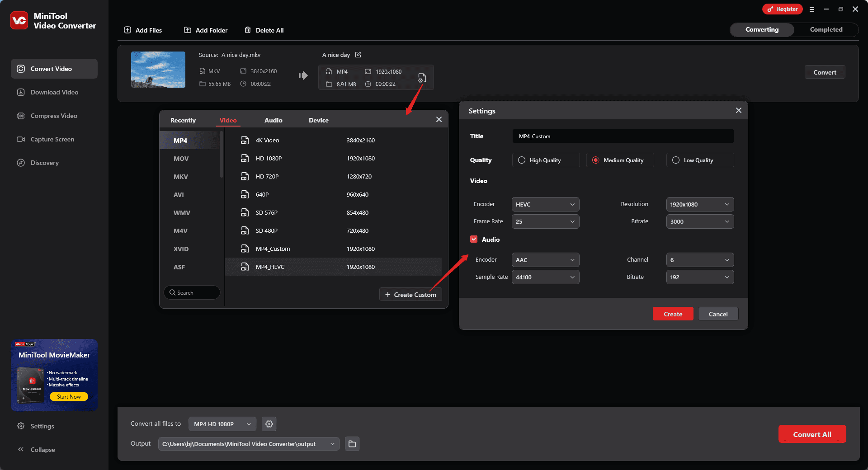Expand the video Bitrate 3000 dropdown
This screenshot has width=868, height=470.
(700, 221)
